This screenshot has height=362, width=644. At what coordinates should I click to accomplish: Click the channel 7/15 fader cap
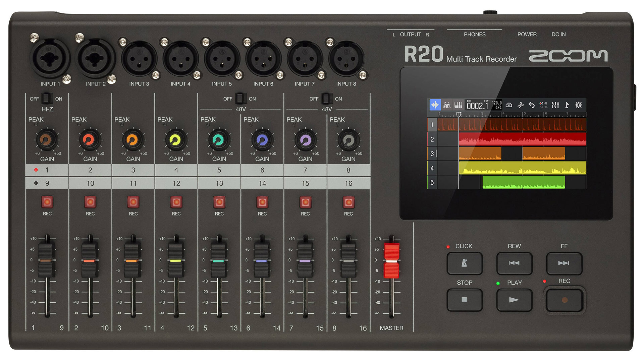305,260
